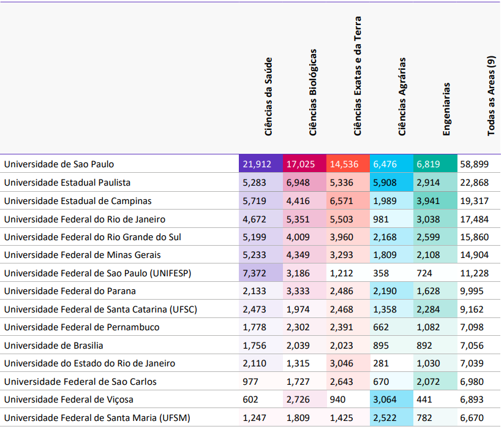The image size is (504, 432).
Task: Click the 3,333 cell for Parana
Action: coord(304,291)
